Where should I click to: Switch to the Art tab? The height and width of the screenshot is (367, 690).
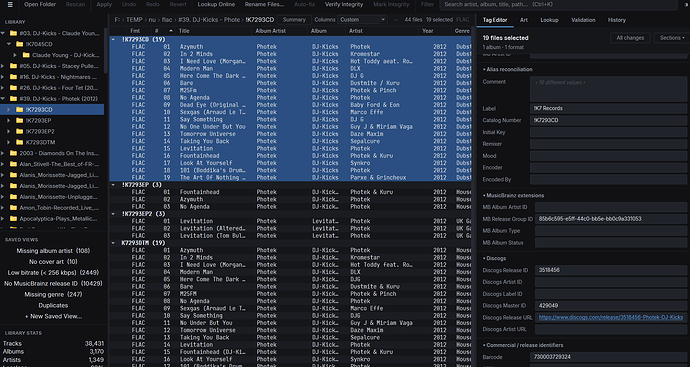tap(524, 20)
